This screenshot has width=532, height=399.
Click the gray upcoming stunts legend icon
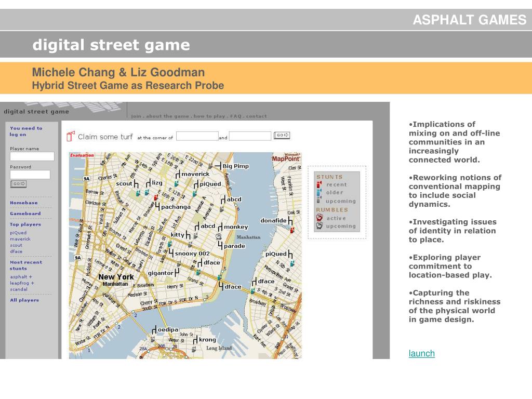(x=319, y=201)
